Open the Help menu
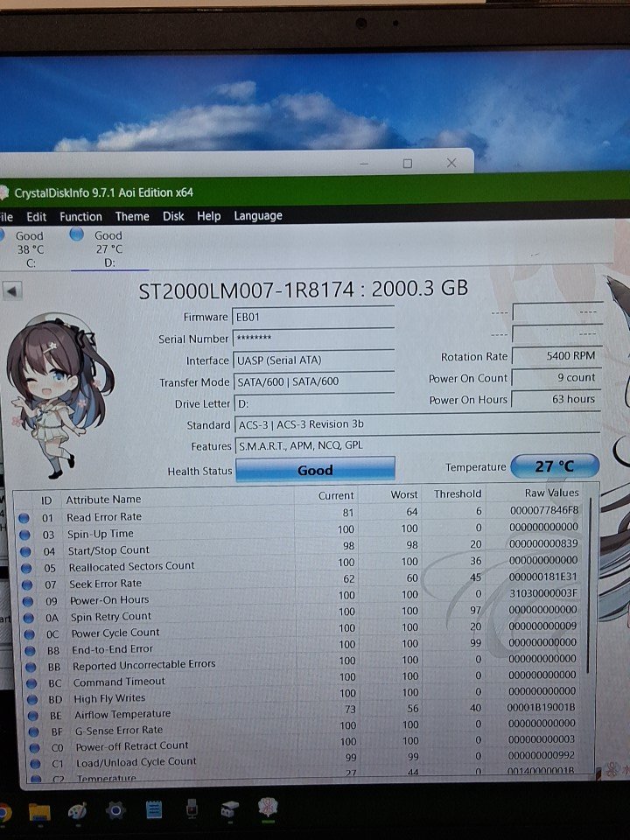Viewport: 630px width, 840px height. click(209, 216)
